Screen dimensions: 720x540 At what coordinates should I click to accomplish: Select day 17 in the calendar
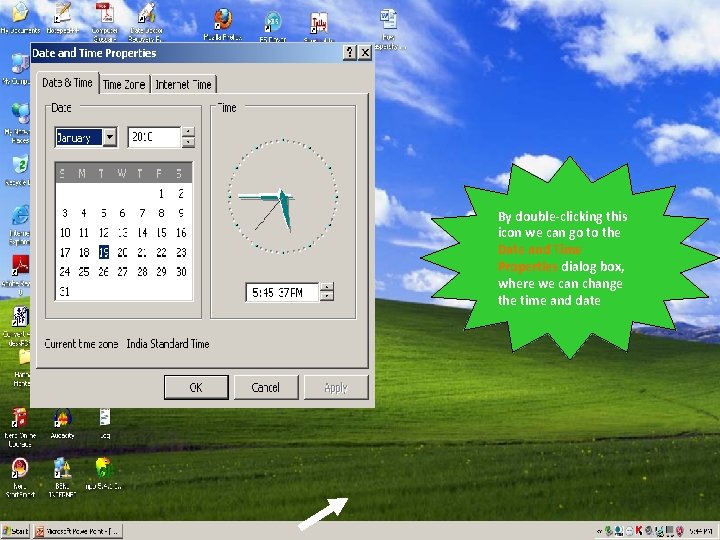65,252
